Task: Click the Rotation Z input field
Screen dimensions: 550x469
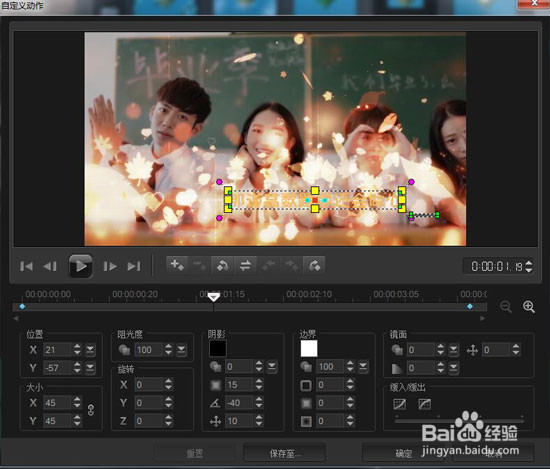Action: point(149,421)
